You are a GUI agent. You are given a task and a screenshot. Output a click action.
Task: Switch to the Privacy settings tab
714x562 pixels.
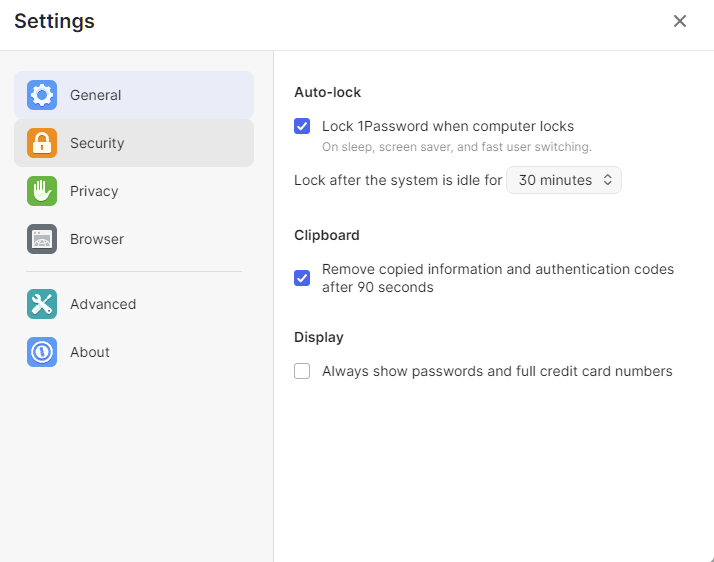tap(94, 191)
